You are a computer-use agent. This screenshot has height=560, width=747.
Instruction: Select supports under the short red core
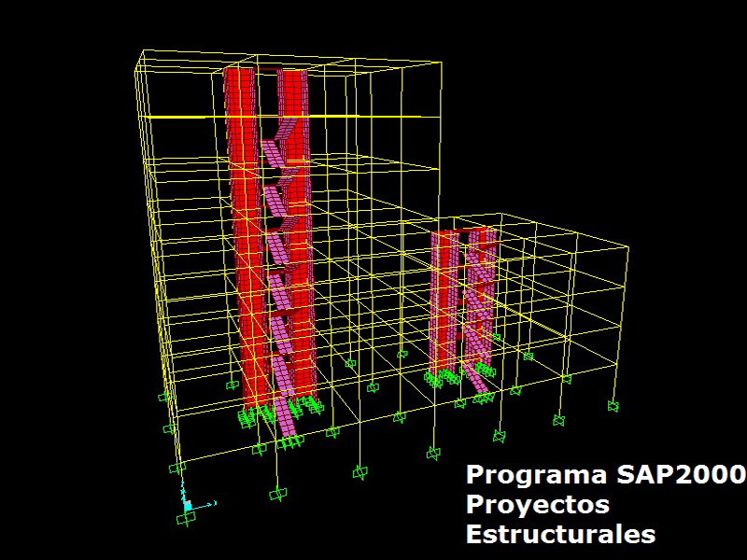(x=445, y=377)
